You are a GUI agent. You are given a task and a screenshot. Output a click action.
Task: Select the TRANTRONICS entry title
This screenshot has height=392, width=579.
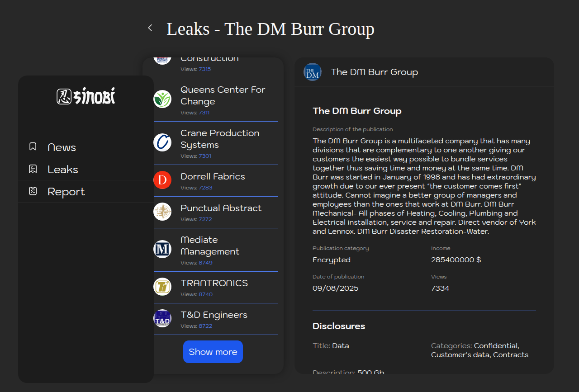(214, 283)
